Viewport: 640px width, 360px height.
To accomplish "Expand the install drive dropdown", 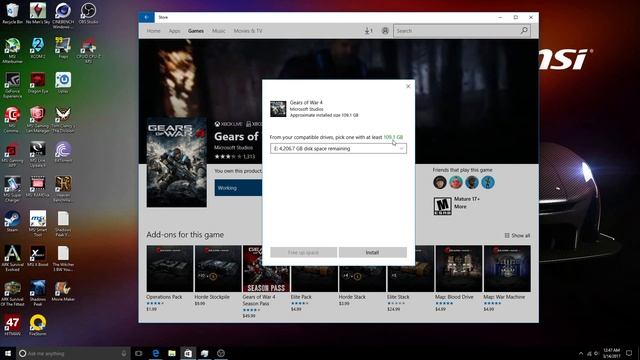I will (x=338, y=149).
